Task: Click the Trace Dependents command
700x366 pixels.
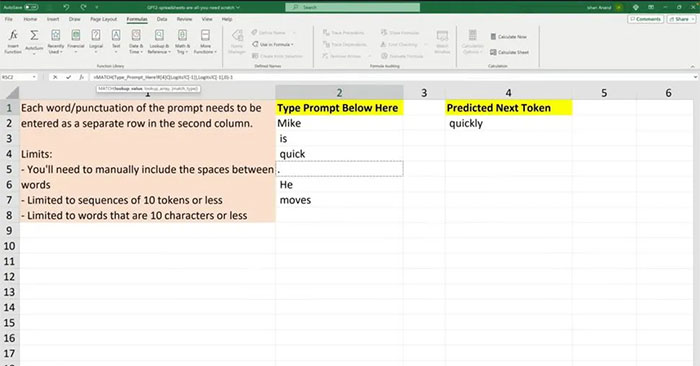Action: click(345, 44)
